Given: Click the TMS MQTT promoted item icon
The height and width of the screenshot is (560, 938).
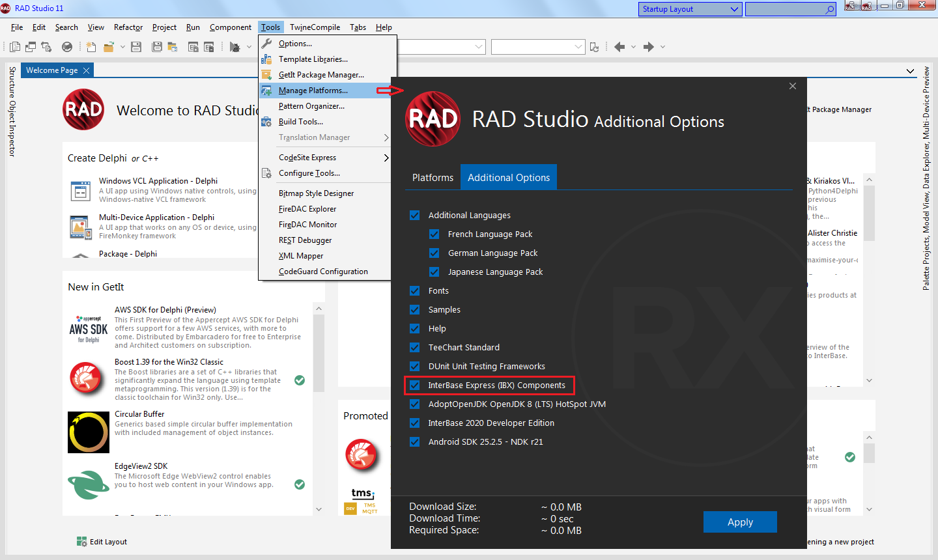Looking at the screenshot, I should pyautogui.click(x=362, y=501).
